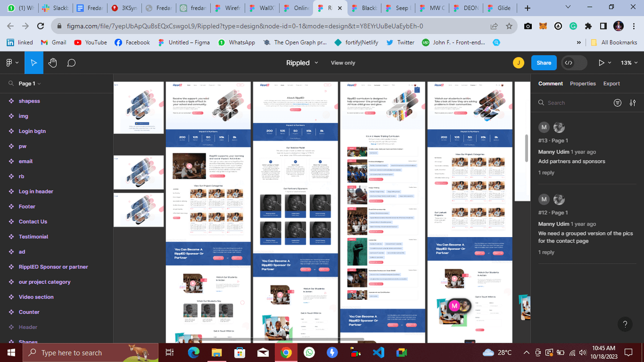Select the Move tool in the Figma toolbar
The height and width of the screenshot is (362, 644).
(33, 62)
